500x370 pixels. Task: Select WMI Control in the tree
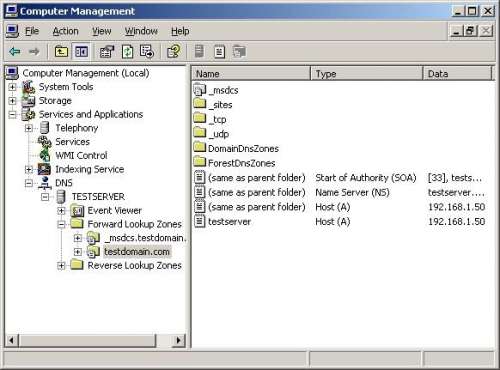[x=81, y=155]
